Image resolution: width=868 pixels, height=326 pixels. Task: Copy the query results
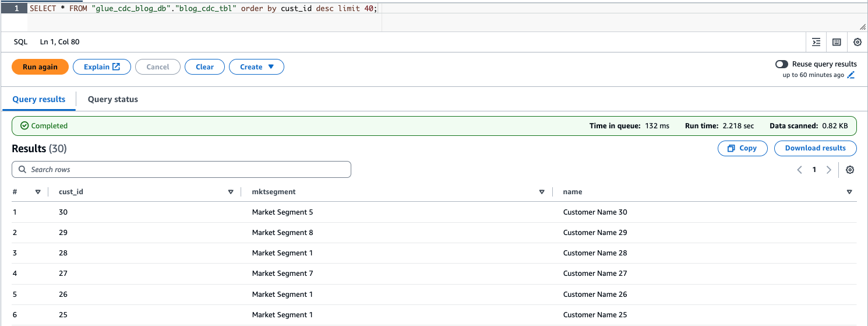(742, 148)
